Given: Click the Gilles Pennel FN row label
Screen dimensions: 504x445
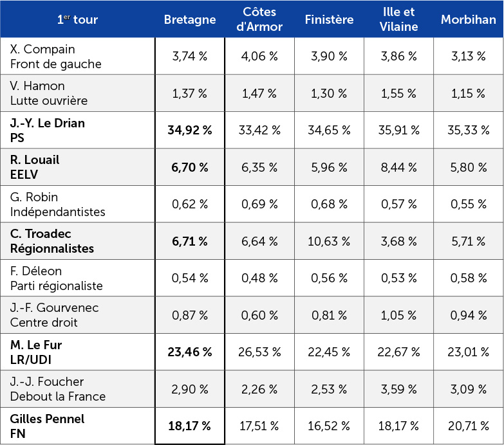Looking at the screenshot, I should (x=77, y=426).
